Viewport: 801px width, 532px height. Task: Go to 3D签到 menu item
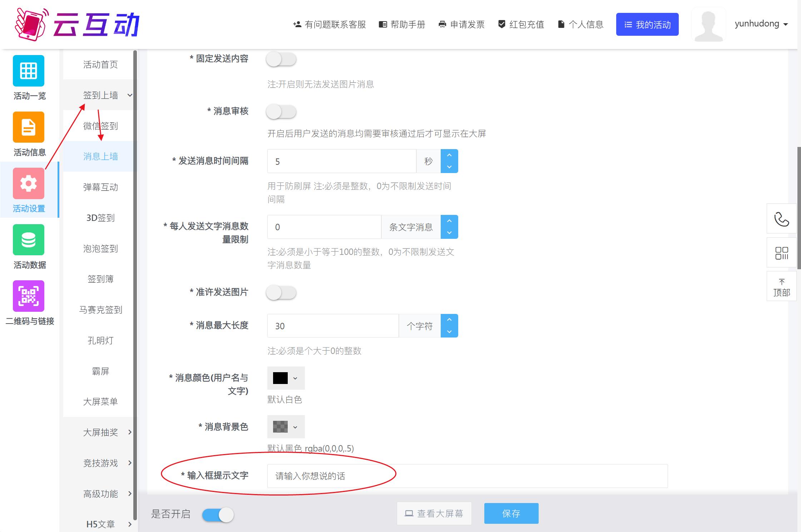click(x=100, y=218)
